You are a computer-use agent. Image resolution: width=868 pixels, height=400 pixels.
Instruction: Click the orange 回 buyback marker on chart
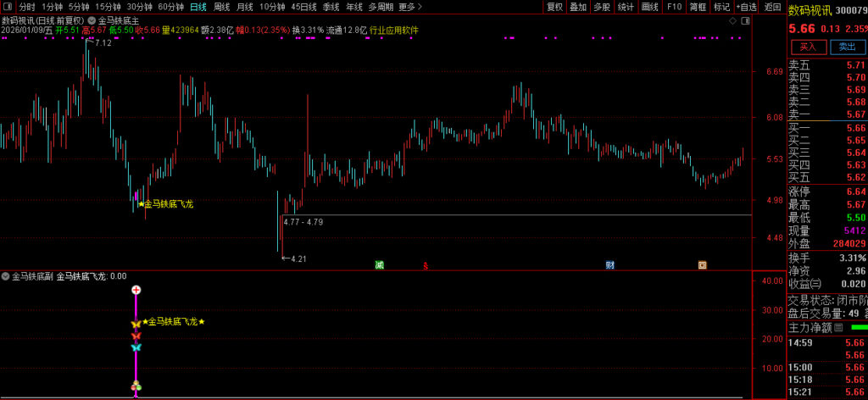pos(702,264)
